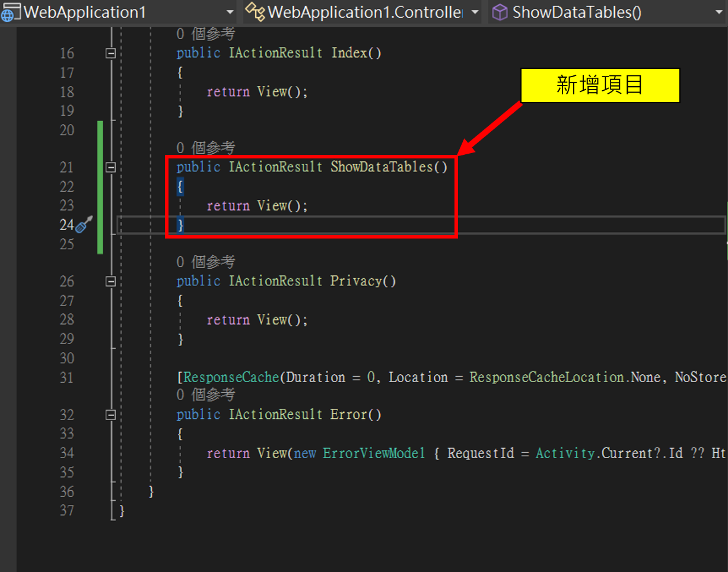Click the references CodeLens above Error()
Screen dimensions: 728x572
click(205, 395)
